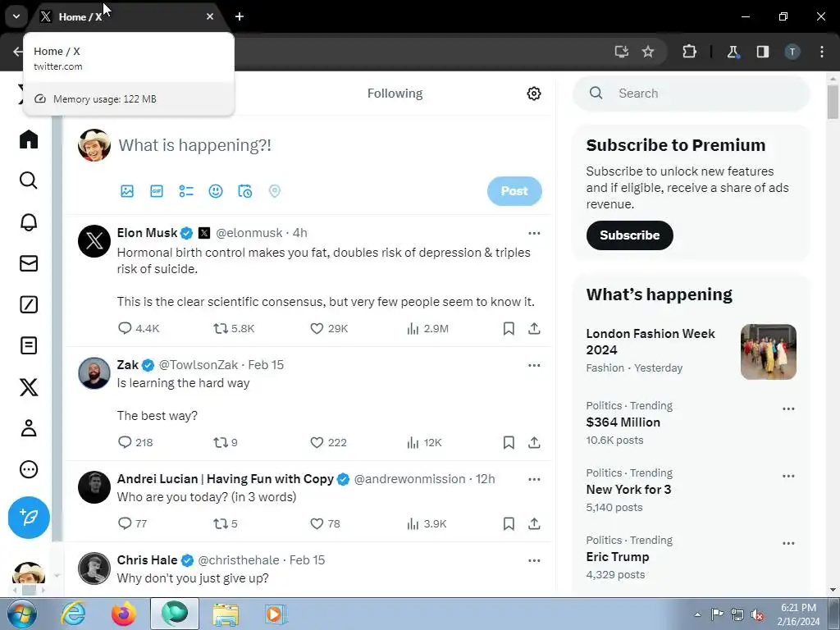Like Elon Musk's post
Viewport: 840px width, 630px height.
coord(329,328)
